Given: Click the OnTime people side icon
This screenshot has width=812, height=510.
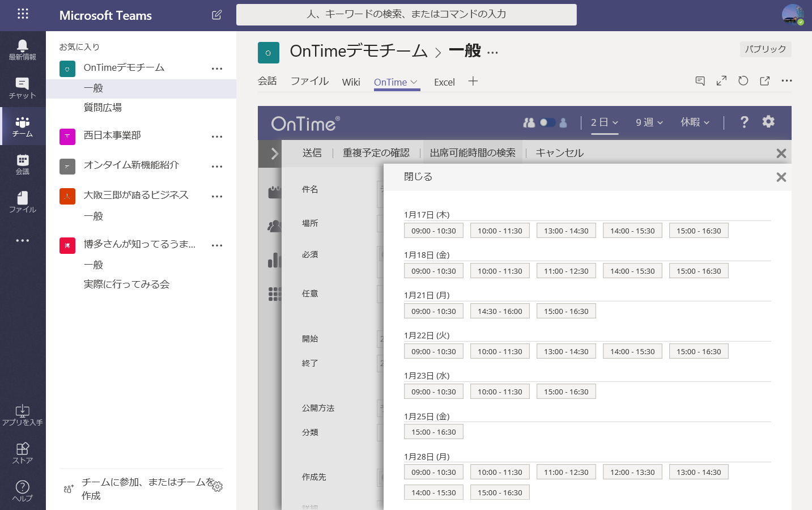Looking at the screenshot, I should (275, 226).
